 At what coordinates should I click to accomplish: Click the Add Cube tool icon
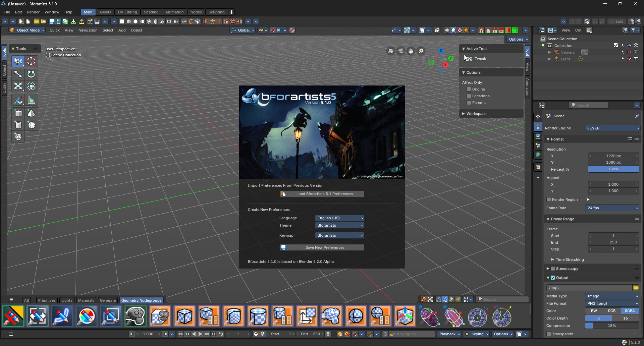[18, 113]
